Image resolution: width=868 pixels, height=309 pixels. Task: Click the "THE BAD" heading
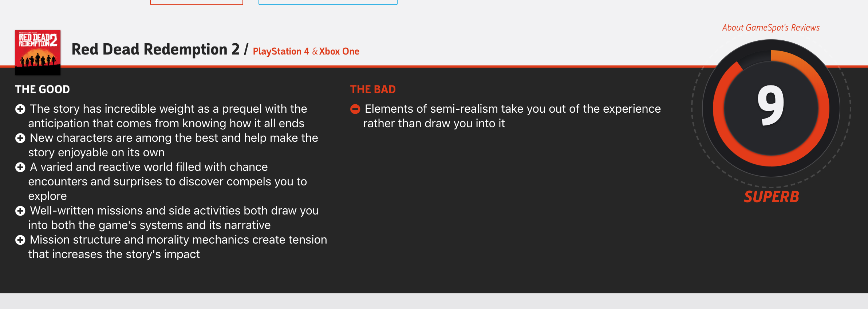coord(373,89)
